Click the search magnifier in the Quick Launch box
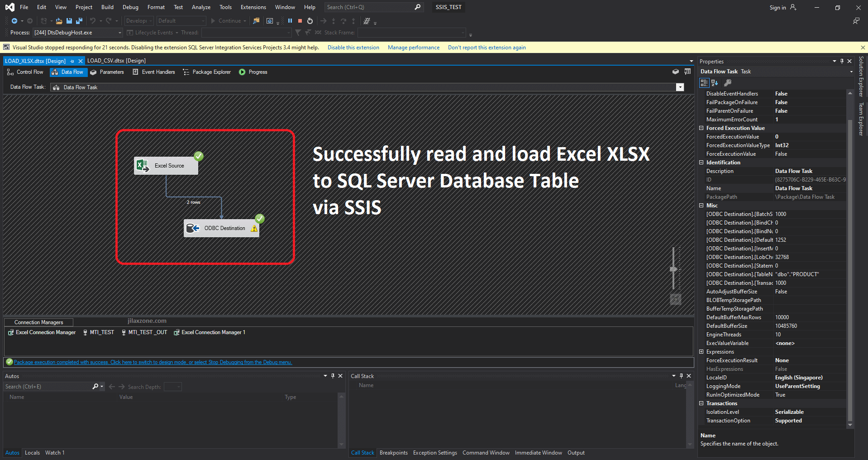868x460 pixels. point(417,7)
